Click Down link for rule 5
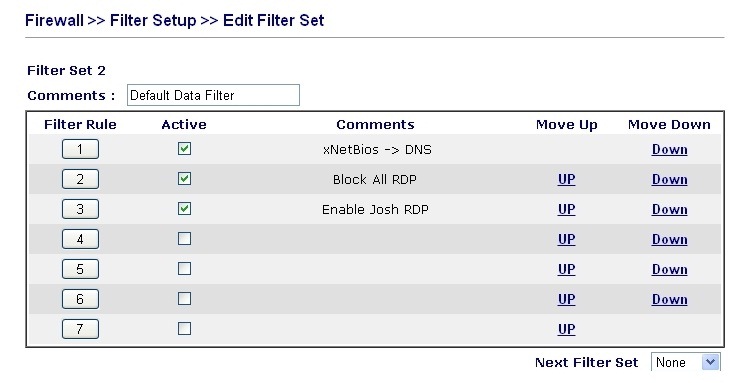 pos(669,269)
